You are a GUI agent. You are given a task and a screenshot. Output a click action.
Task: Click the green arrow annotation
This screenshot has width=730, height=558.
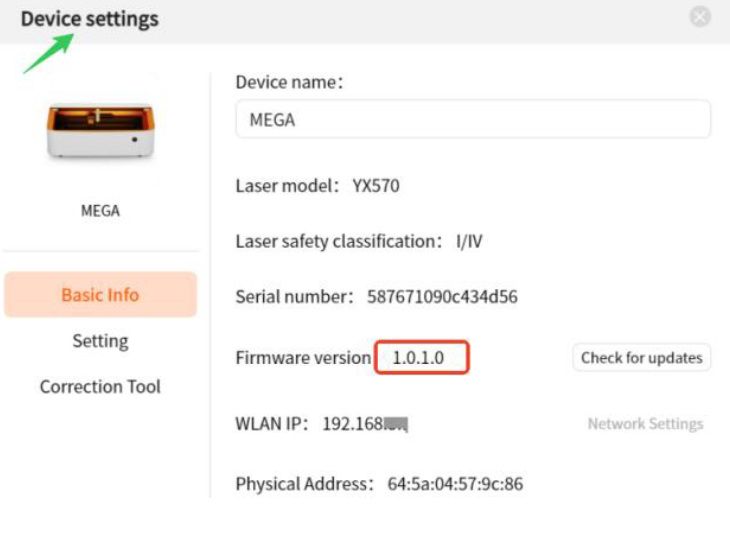pyautogui.click(x=48, y=54)
